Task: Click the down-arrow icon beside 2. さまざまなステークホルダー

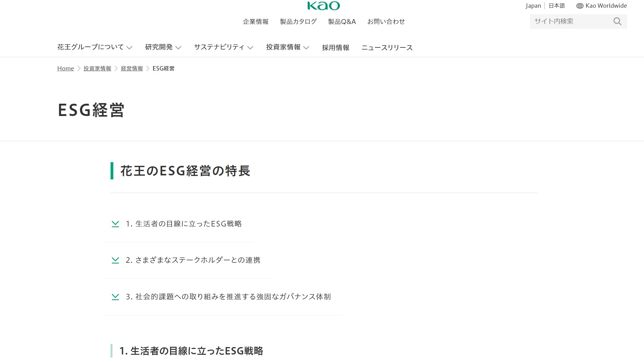Action: coord(115,260)
